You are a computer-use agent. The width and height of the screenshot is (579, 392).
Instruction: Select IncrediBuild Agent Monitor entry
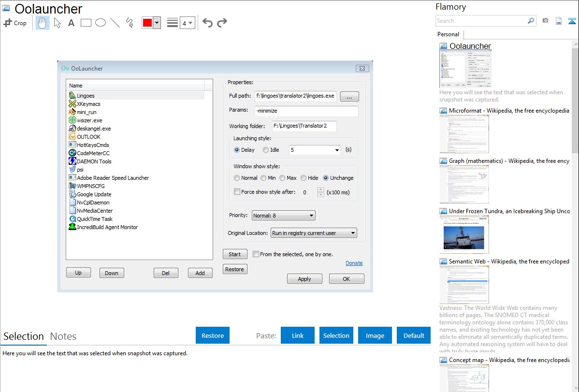pos(103,227)
